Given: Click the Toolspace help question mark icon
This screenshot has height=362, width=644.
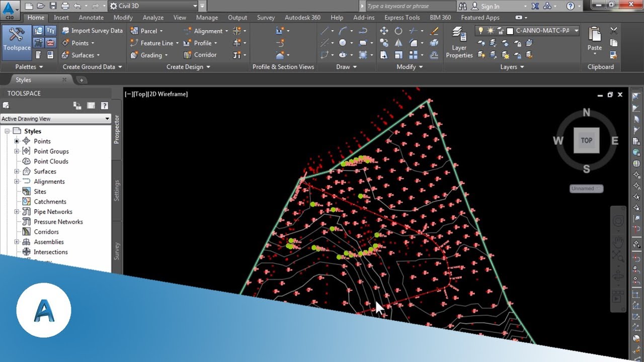Looking at the screenshot, I should coord(104,106).
